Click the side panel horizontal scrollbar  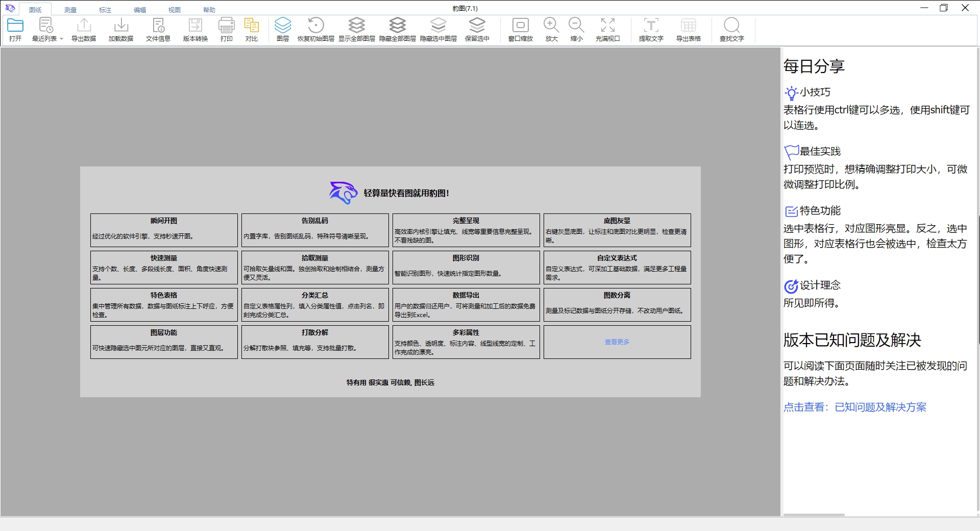pos(814,515)
